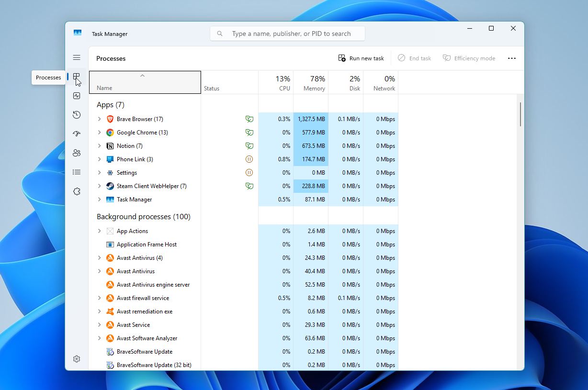Sort by the Disk column header
Screen dimensions: 588x390
click(346, 82)
